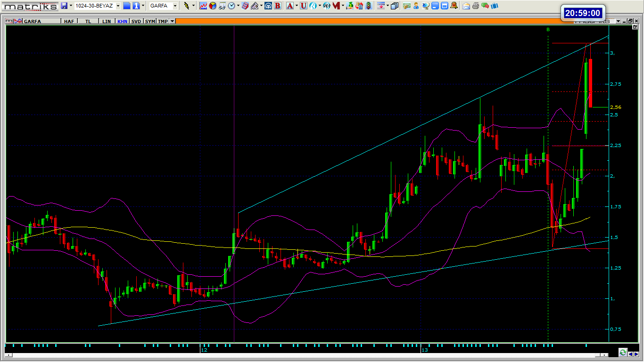This screenshot has height=362, width=644.
Task: Expand the GARFA symbol dropdown
Action: (x=175, y=6)
